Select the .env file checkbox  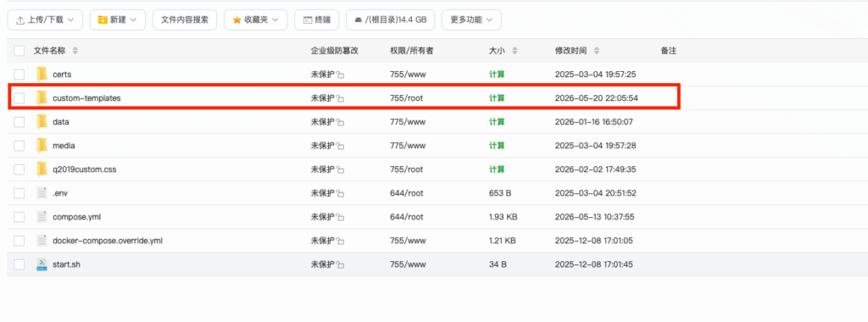pos(19,193)
